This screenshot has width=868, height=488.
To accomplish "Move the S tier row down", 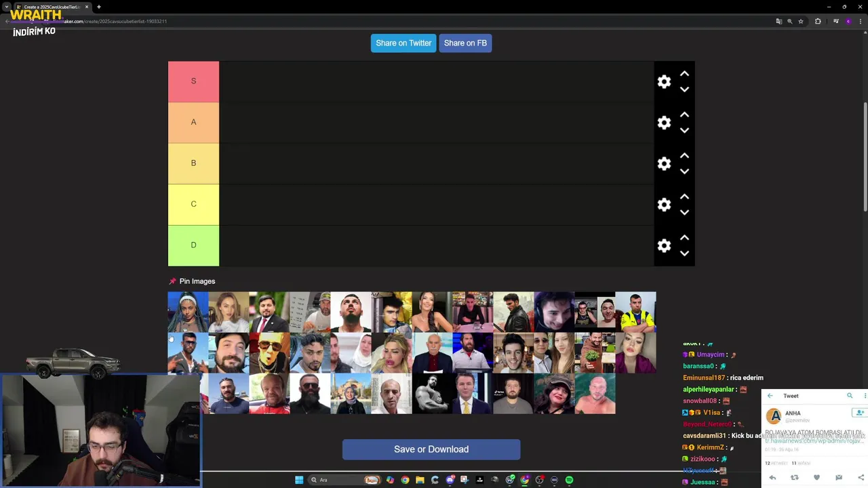I will pyautogui.click(x=684, y=89).
